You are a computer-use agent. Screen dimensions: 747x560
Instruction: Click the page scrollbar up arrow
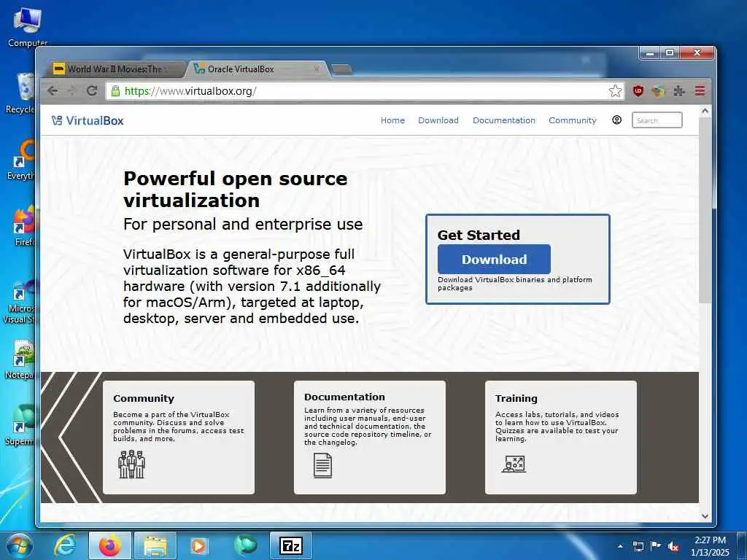(705, 111)
